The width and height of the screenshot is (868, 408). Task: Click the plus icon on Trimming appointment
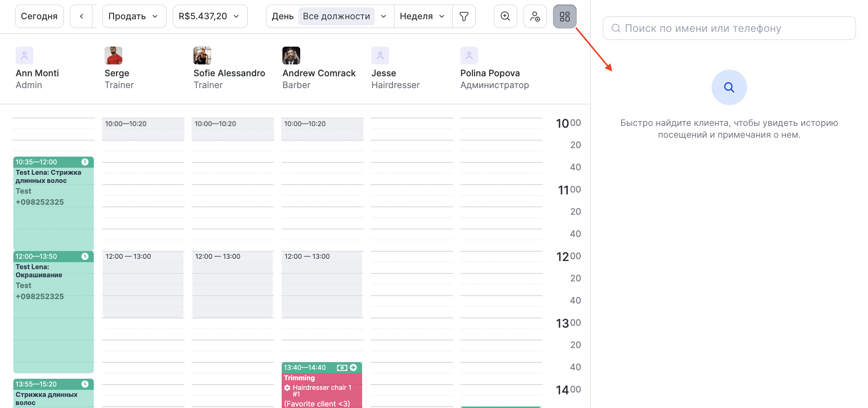(354, 367)
